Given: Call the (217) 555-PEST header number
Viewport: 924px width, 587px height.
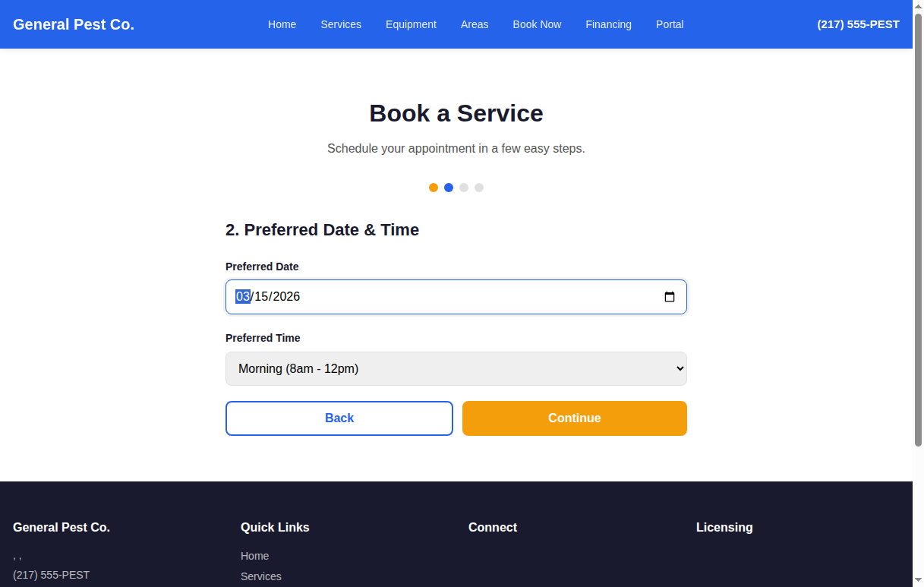Looking at the screenshot, I should (x=857, y=24).
